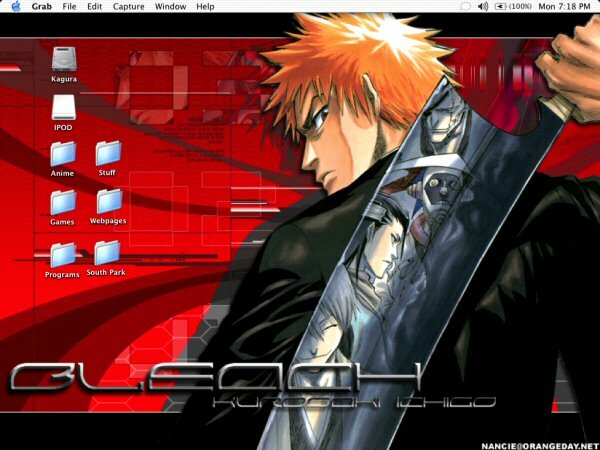This screenshot has width=600, height=450.
Task: Select the Anime folder
Action: [x=63, y=154]
